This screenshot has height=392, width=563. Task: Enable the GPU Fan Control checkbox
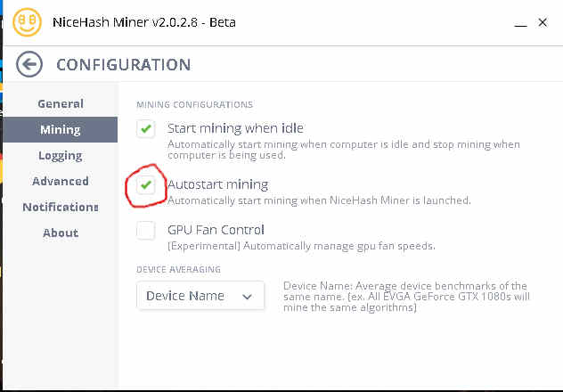146,231
